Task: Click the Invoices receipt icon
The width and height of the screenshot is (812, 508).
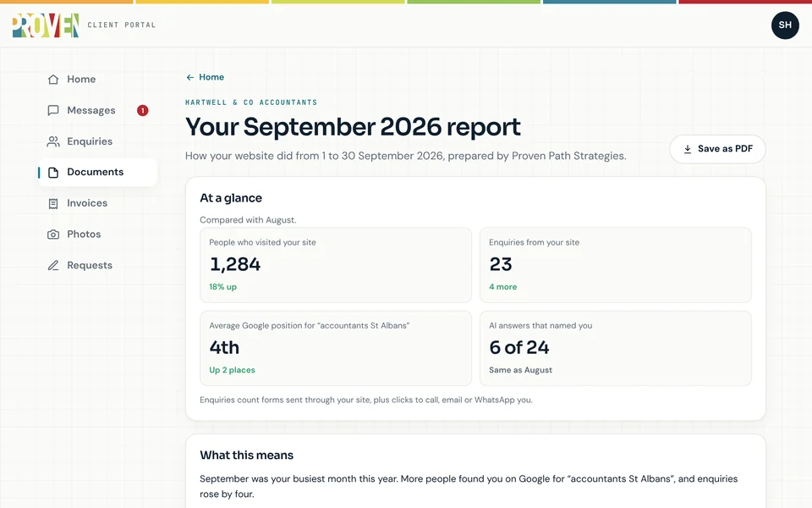Action: click(52, 203)
